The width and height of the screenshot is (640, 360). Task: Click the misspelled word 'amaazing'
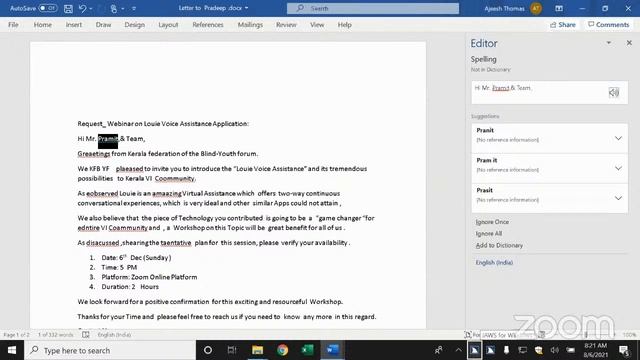tap(167, 193)
